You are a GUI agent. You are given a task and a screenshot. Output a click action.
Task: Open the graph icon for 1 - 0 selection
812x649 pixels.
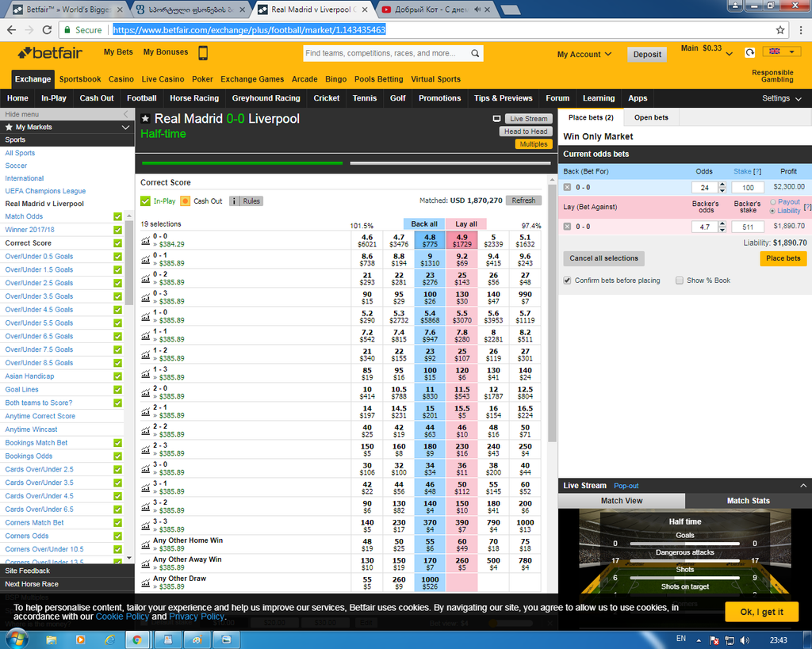coord(146,317)
